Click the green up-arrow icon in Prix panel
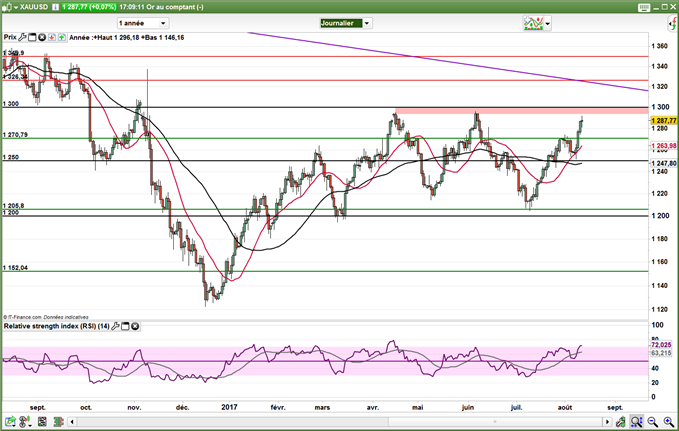The width and height of the screenshot is (679, 431). (x=62, y=37)
